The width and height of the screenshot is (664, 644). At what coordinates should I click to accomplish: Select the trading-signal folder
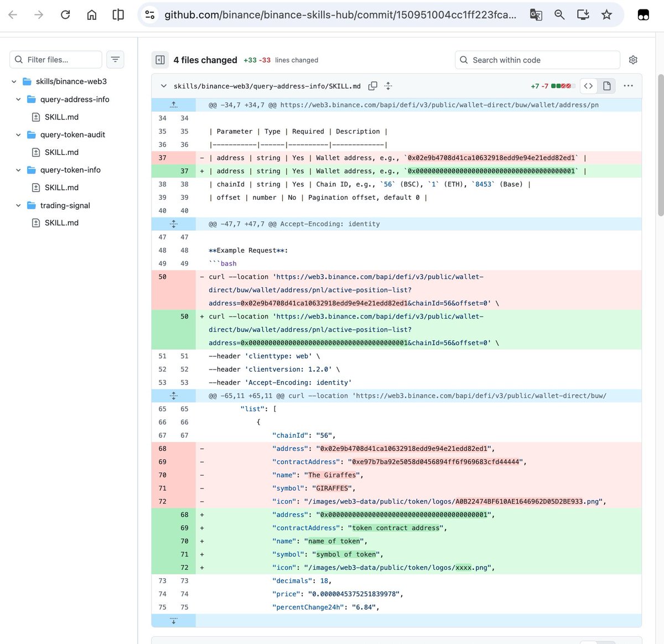click(65, 205)
